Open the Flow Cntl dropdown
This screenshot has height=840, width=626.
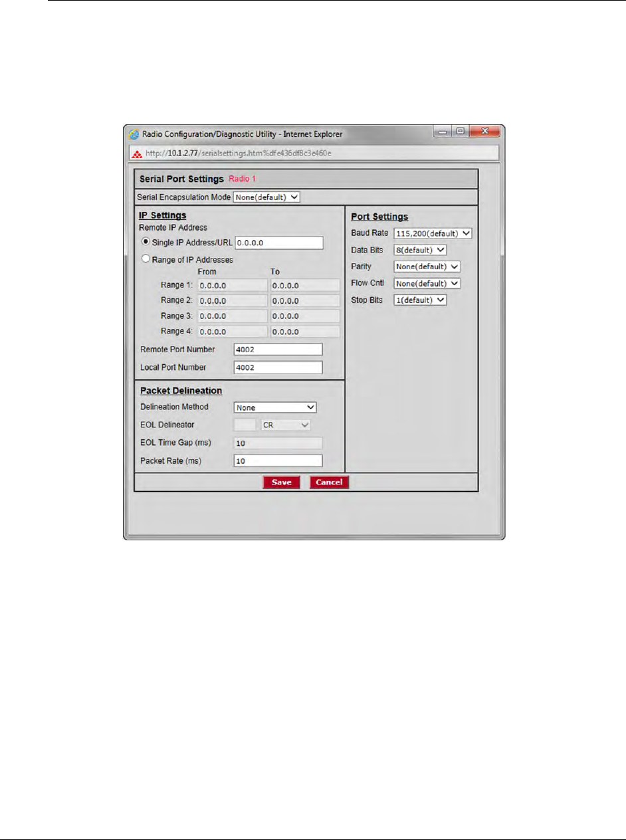(x=427, y=283)
